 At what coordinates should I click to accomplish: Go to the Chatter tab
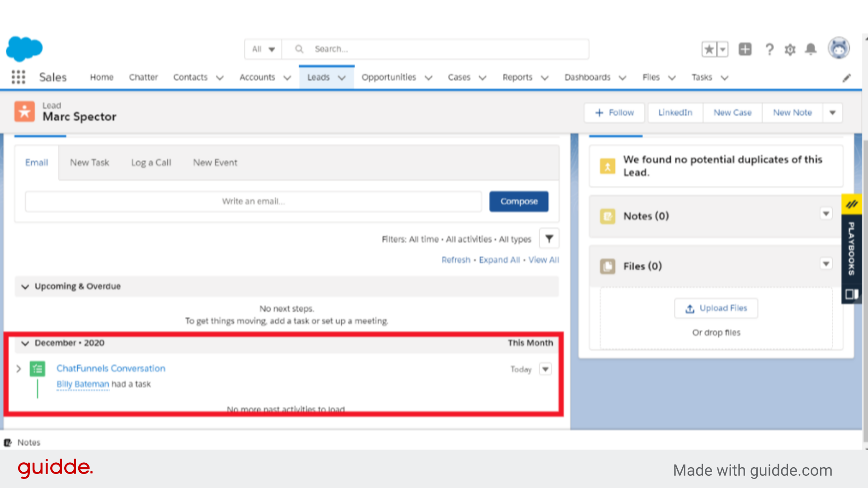pyautogui.click(x=143, y=77)
